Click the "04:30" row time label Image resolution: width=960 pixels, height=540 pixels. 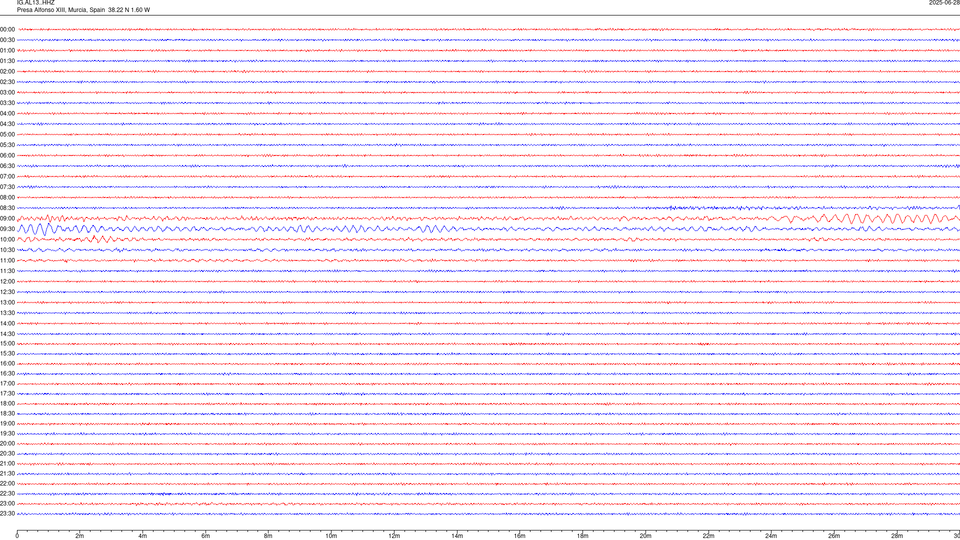[x=7, y=124]
